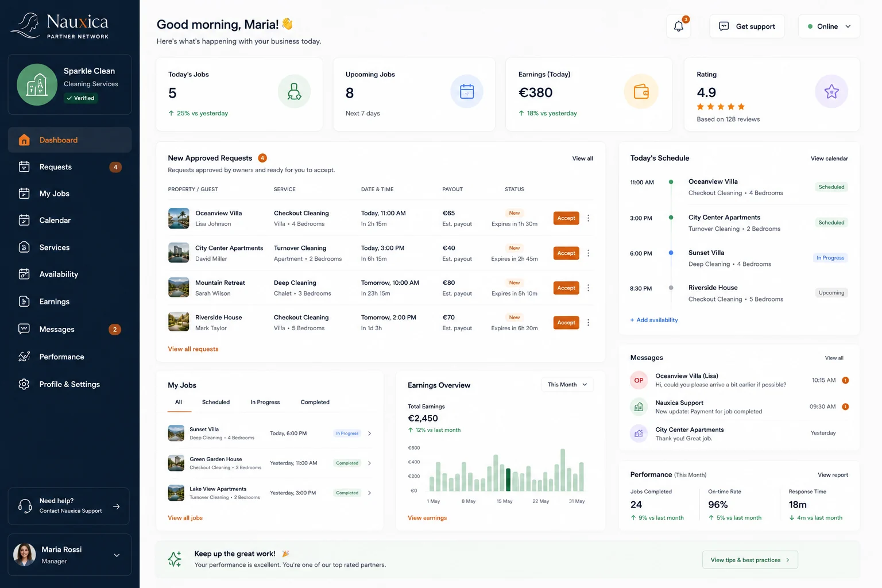Click the Upcoming Jobs calendar icon
Screen dimensions: 882x588
coord(467,92)
